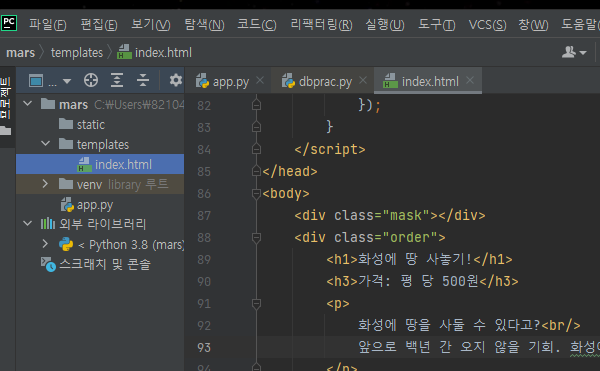
Task: Collapse the 외부 라이브러리 node chevron
Action: (28, 223)
